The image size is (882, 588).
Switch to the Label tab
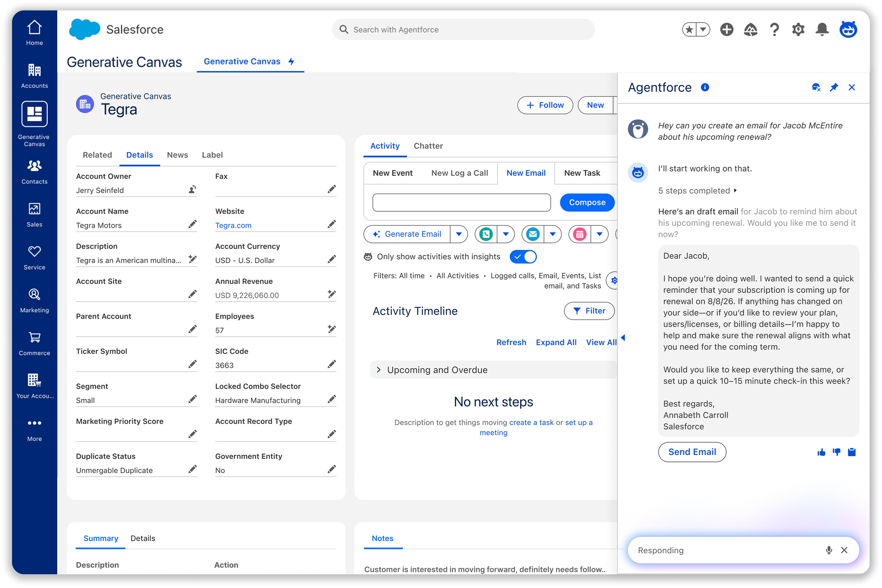click(212, 155)
